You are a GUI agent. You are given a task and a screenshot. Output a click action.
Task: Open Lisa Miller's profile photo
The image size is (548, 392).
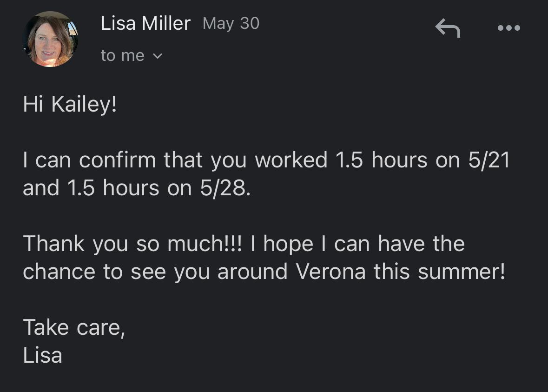pos(50,39)
